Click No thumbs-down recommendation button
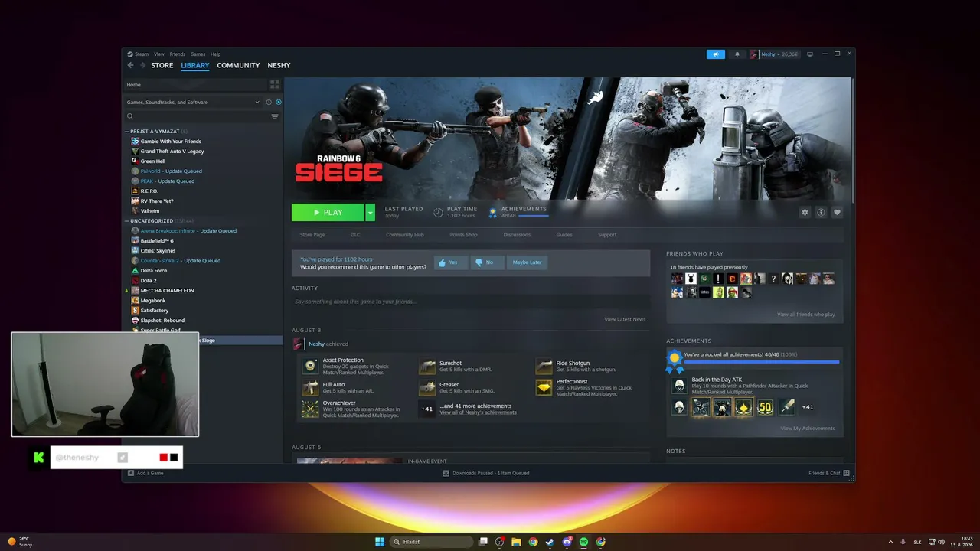This screenshot has height=551, width=980. [488, 262]
